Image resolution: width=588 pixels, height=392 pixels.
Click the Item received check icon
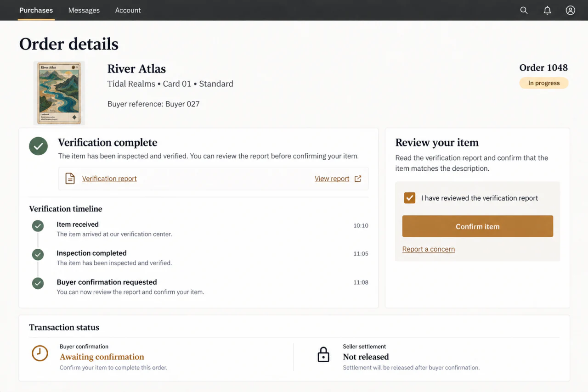(38, 226)
